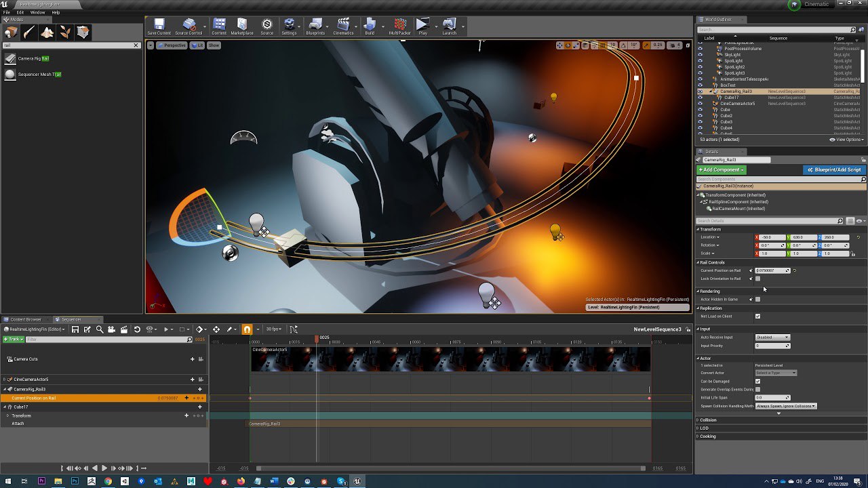Image resolution: width=868 pixels, height=488 pixels.
Task: Click the Source toolbar icon
Action: click(x=267, y=27)
